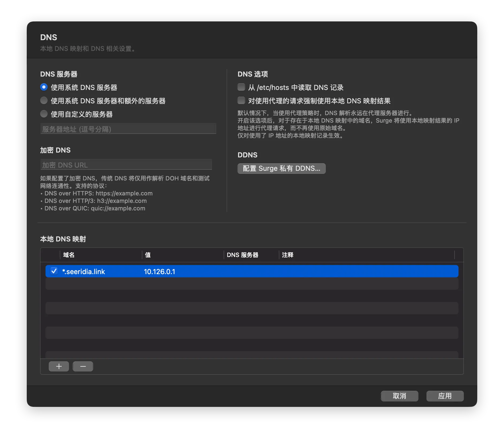This screenshot has width=504, height=439.
Task: Click the DNS 服务器 column header
Action: tap(251, 255)
